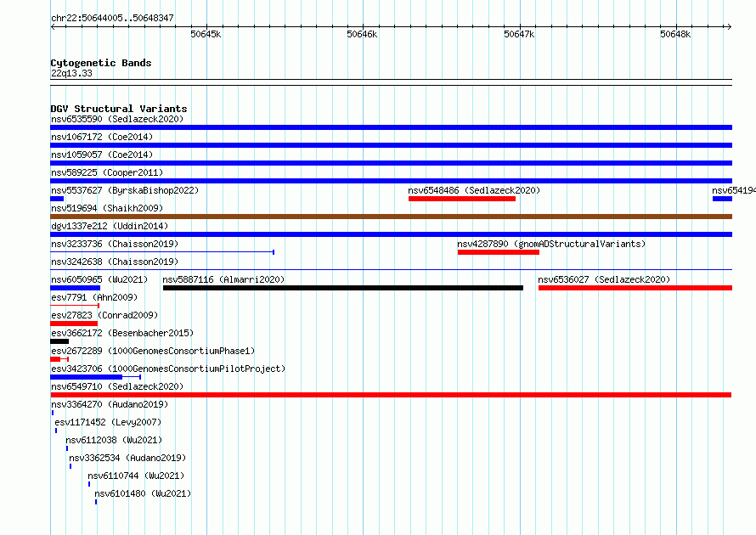The image size is (756, 535).
Task: Open the nsv1067172 (Coe2014) label
Action: pyautogui.click(x=102, y=137)
